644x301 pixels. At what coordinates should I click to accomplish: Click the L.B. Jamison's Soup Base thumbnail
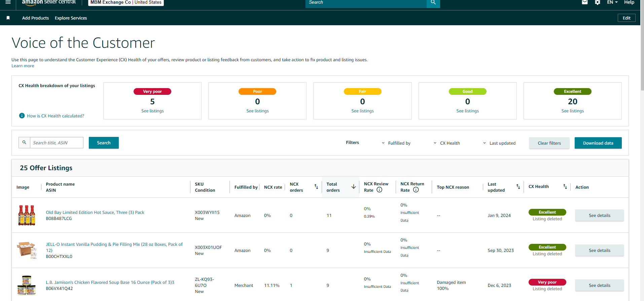27,285
